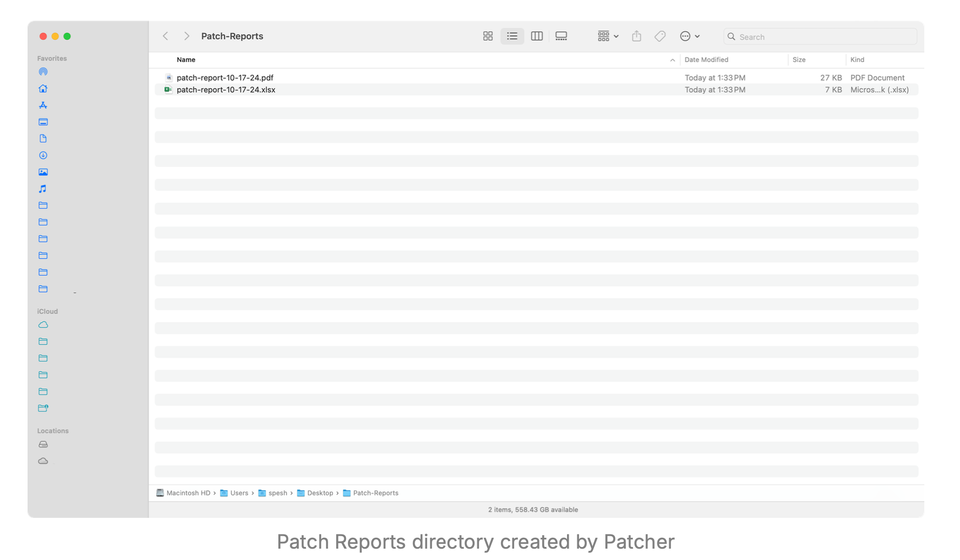Image resolution: width=960 pixels, height=560 pixels.
Task: Click Users in the path bar
Action: coord(234,493)
